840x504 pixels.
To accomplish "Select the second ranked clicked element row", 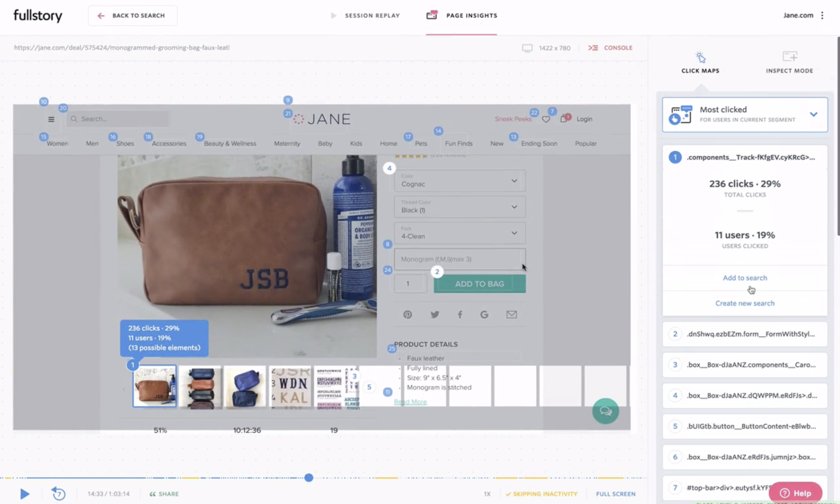I will (745, 334).
